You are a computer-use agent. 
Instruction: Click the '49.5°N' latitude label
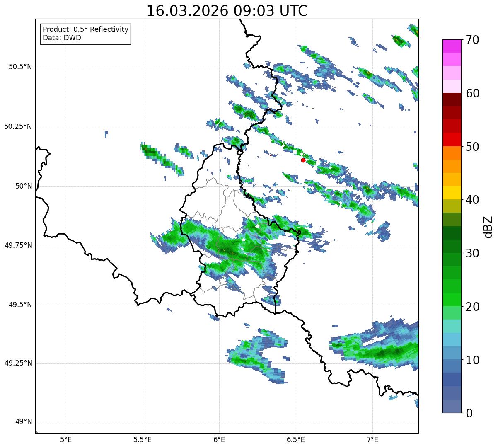(20, 305)
